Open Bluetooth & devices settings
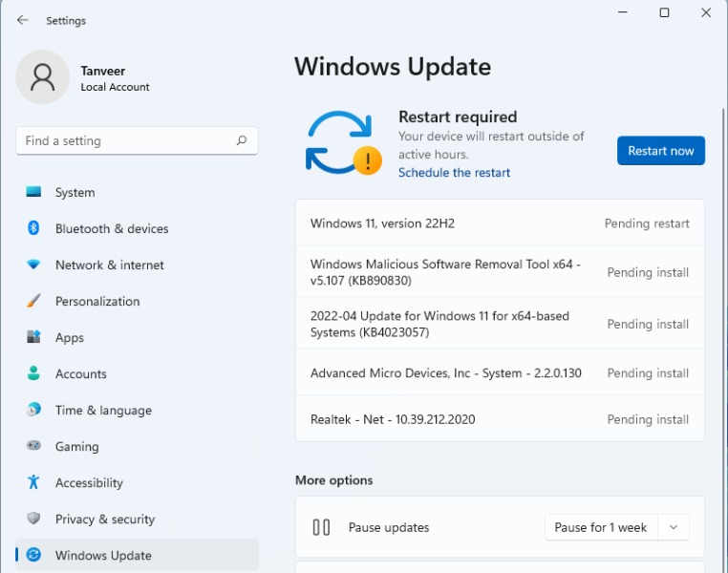The width and height of the screenshot is (728, 573). [137, 228]
